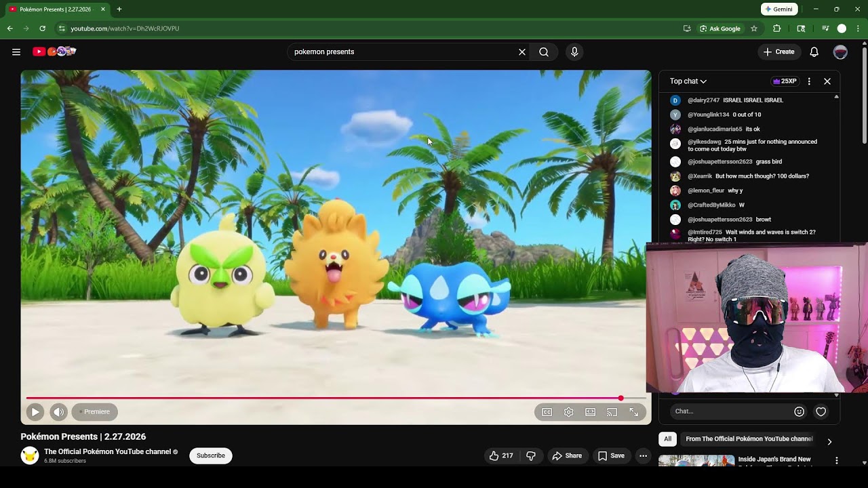The height and width of the screenshot is (488, 868).
Task: Open more actions under the video
Action: [643, 455]
